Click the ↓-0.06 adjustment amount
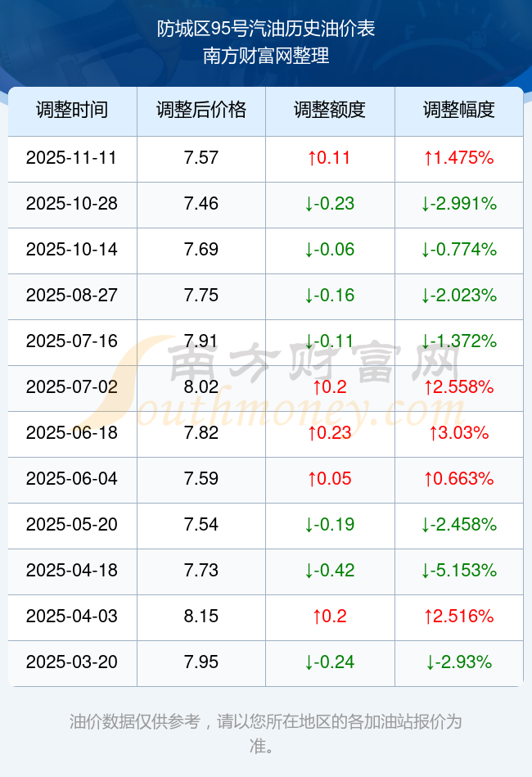This screenshot has width=532, height=777. pos(329,250)
